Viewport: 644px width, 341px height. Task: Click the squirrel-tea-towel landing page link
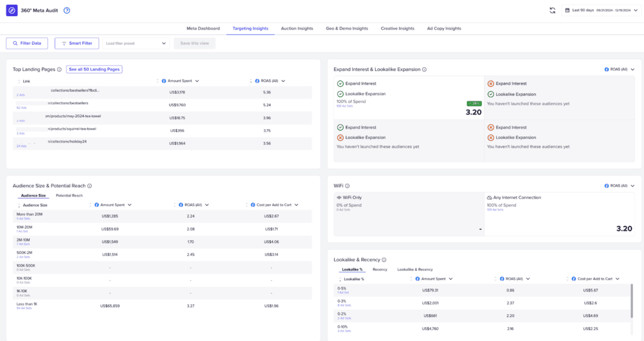pos(72,129)
